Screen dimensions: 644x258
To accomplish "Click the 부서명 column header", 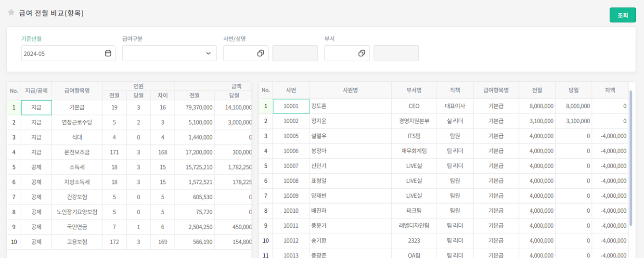I will (x=413, y=90).
